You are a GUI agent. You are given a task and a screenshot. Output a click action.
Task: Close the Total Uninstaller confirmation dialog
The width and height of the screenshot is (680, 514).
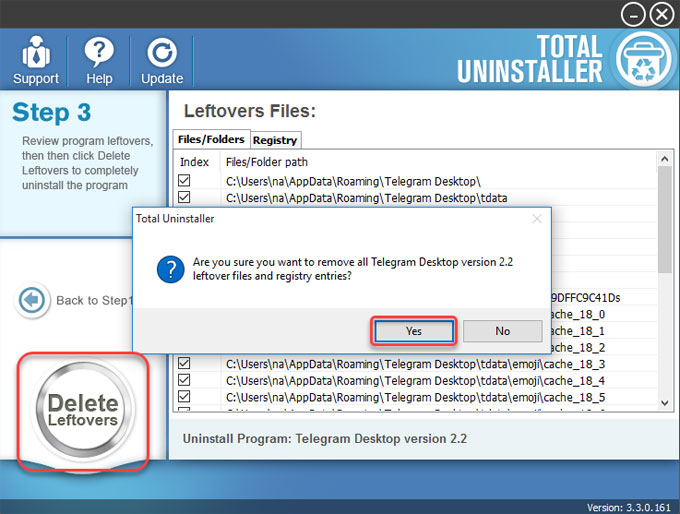point(537,219)
